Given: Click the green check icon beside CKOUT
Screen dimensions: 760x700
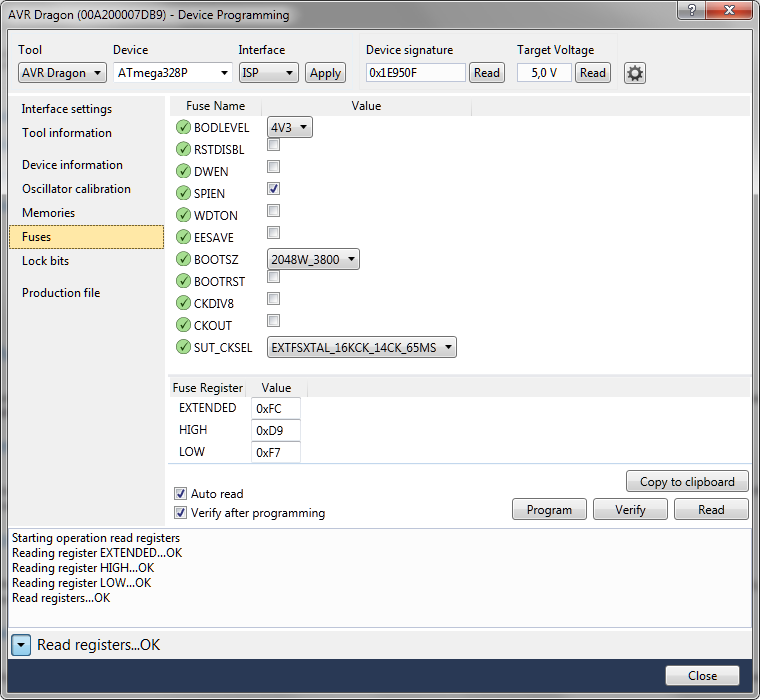Looking at the screenshot, I should click(183, 325).
